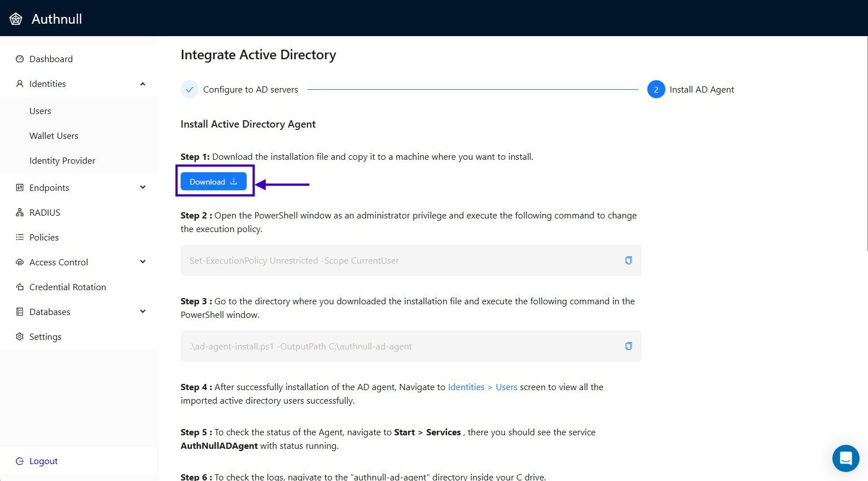Copy the ad-agent-install.ps1 command
This screenshot has width=868, height=481.
(628, 346)
